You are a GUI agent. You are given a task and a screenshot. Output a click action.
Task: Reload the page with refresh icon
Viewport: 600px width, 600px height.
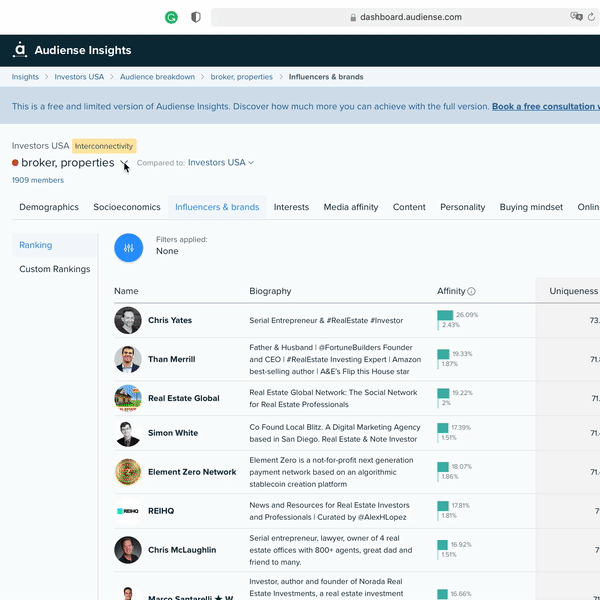click(x=591, y=17)
